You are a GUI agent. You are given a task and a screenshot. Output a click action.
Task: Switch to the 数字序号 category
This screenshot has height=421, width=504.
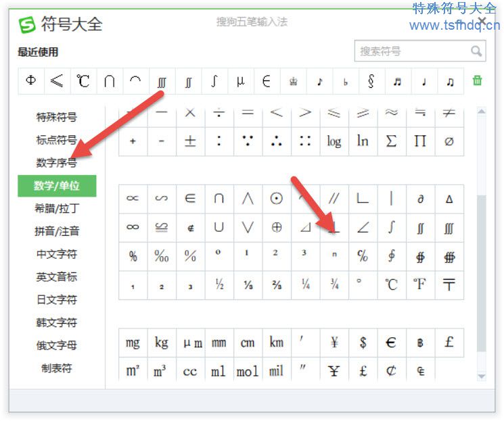57,162
